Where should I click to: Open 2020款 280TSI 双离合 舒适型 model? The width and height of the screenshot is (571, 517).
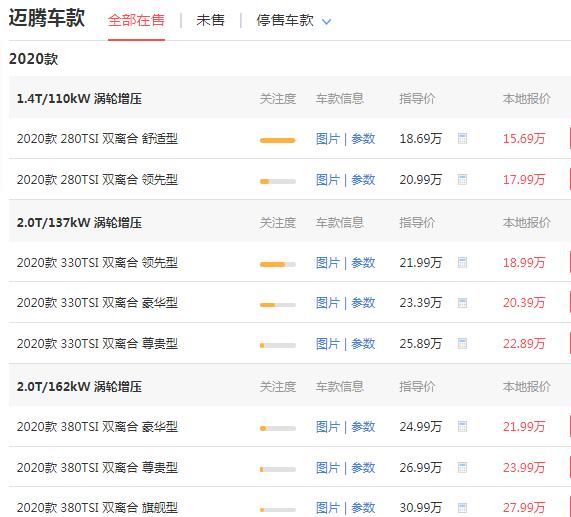pyautogui.click(x=97, y=139)
